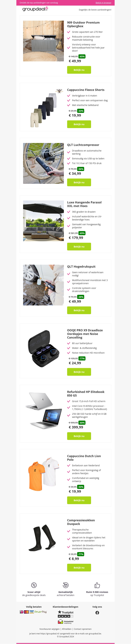Click the Afmelden unsubscribe link

pyautogui.click(x=66, y=629)
